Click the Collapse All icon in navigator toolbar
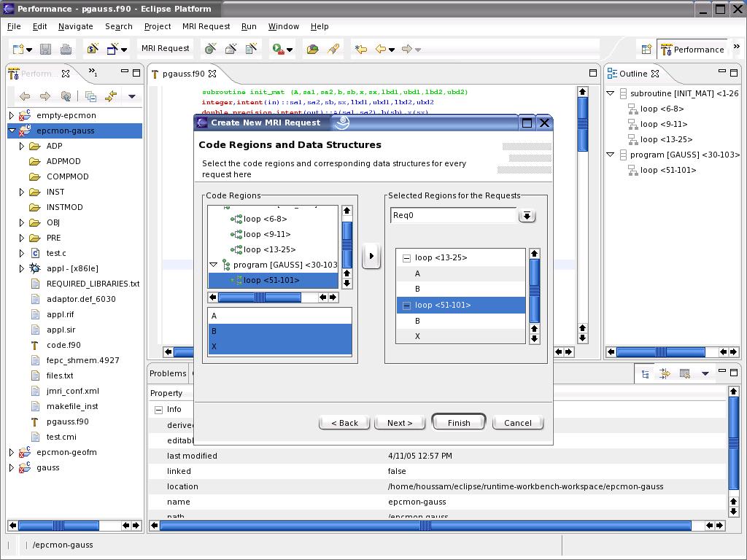 pos(90,96)
